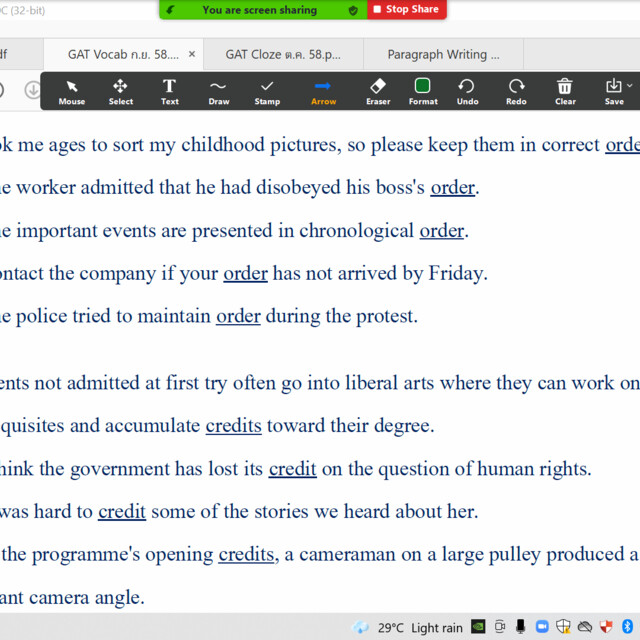Click the word "Friday" in the document

tap(455, 273)
